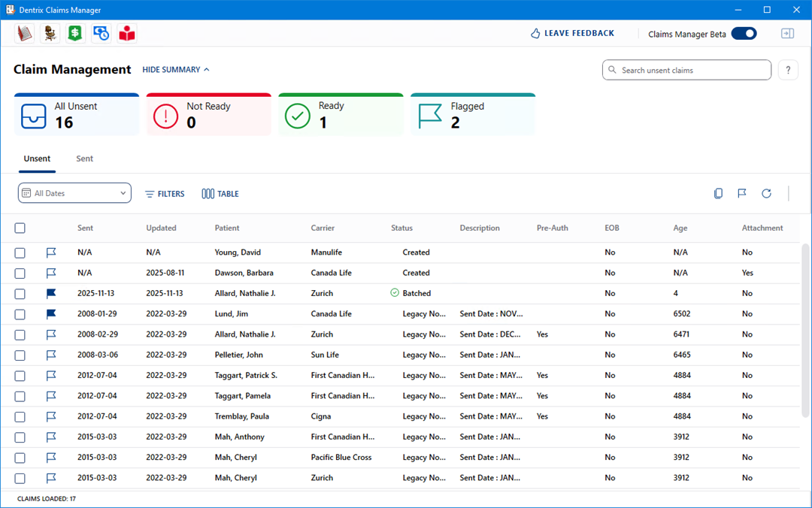Open the red book icon in the toolbar
812x508 pixels.
[25, 33]
